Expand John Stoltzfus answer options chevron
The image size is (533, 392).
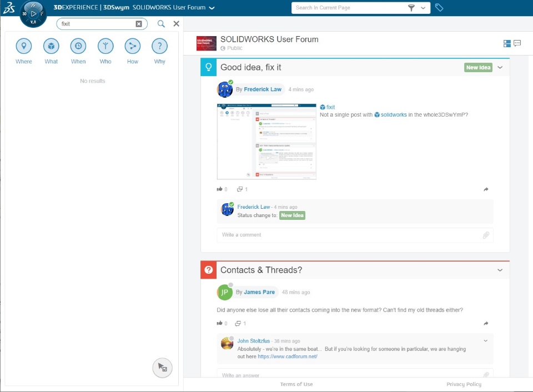(x=486, y=341)
